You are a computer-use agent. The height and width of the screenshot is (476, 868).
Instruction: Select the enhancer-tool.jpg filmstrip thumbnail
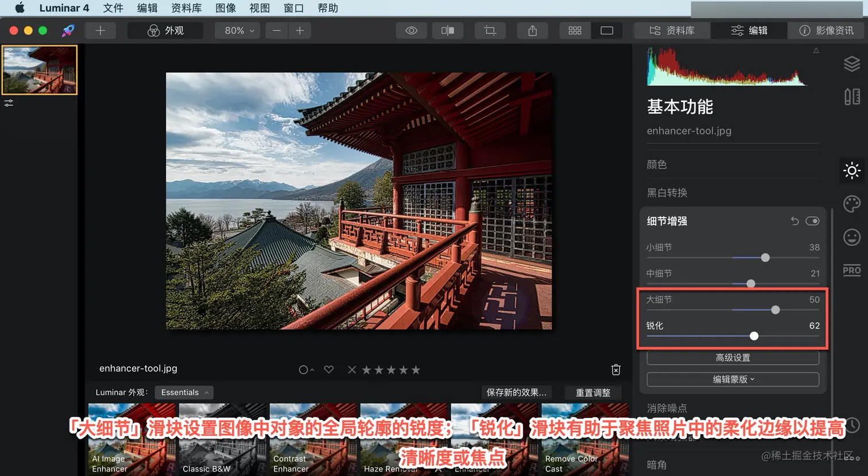tap(40, 70)
